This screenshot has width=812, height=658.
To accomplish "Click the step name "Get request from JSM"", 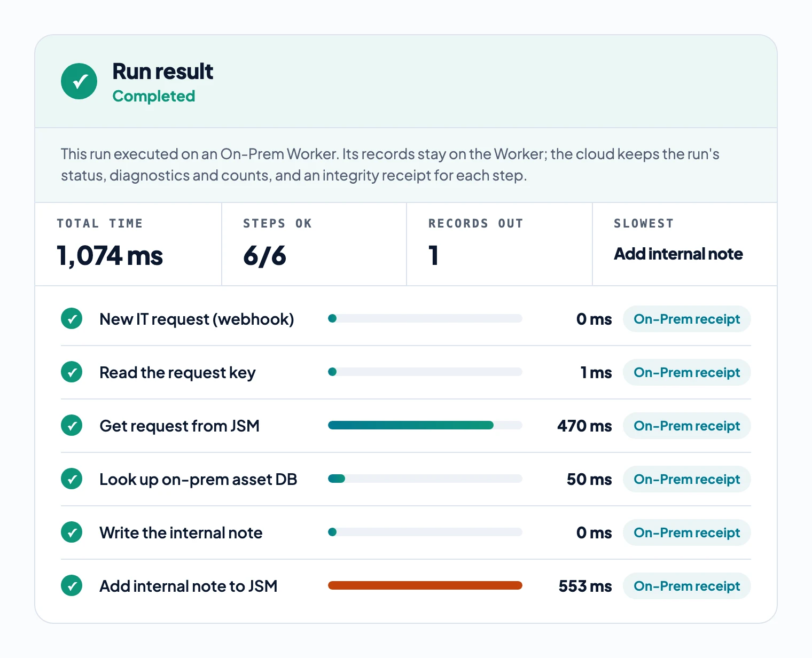I will click(x=179, y=426).
